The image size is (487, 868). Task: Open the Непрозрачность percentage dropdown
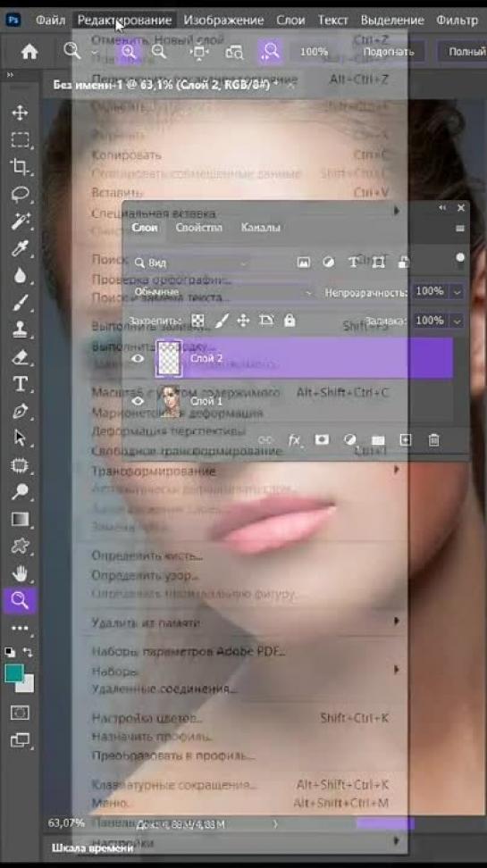458,292
